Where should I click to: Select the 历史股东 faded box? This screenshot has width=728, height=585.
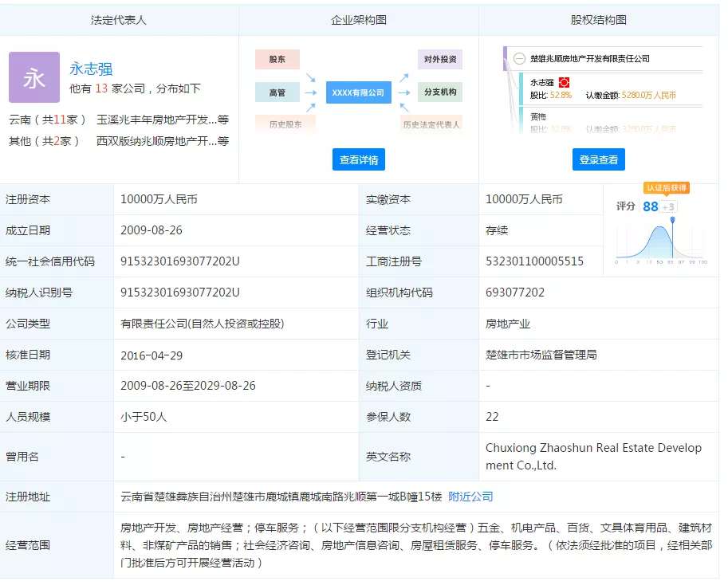(x=285, y=124)
